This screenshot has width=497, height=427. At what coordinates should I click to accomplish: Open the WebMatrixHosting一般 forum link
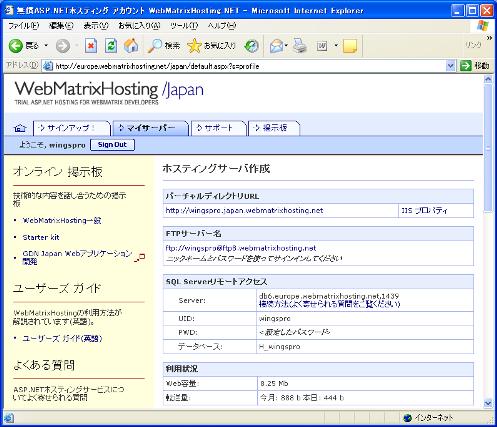62,221
